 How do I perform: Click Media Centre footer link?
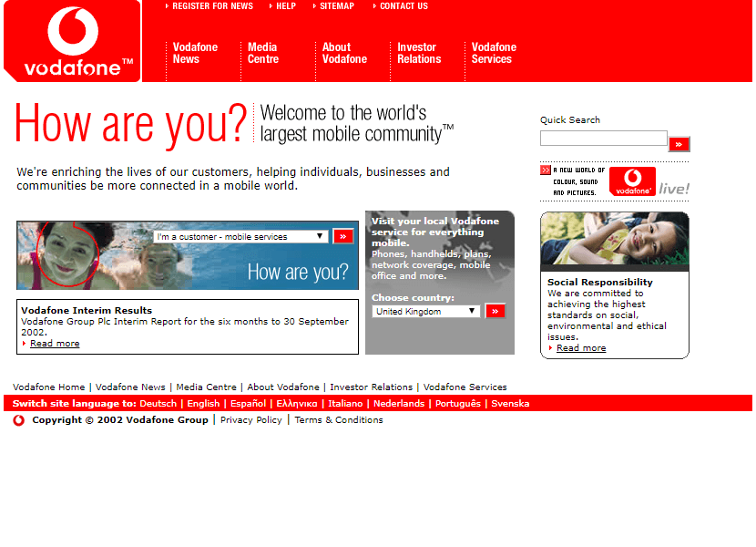tap(207, 387)
